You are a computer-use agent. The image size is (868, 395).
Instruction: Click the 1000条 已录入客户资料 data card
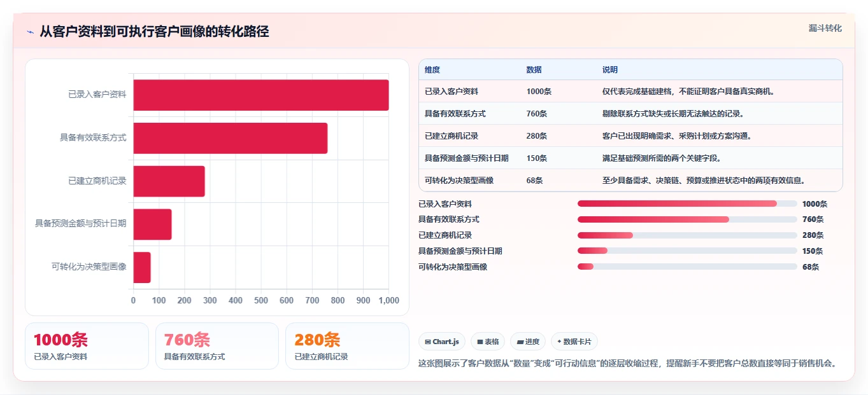coord(87,346)
